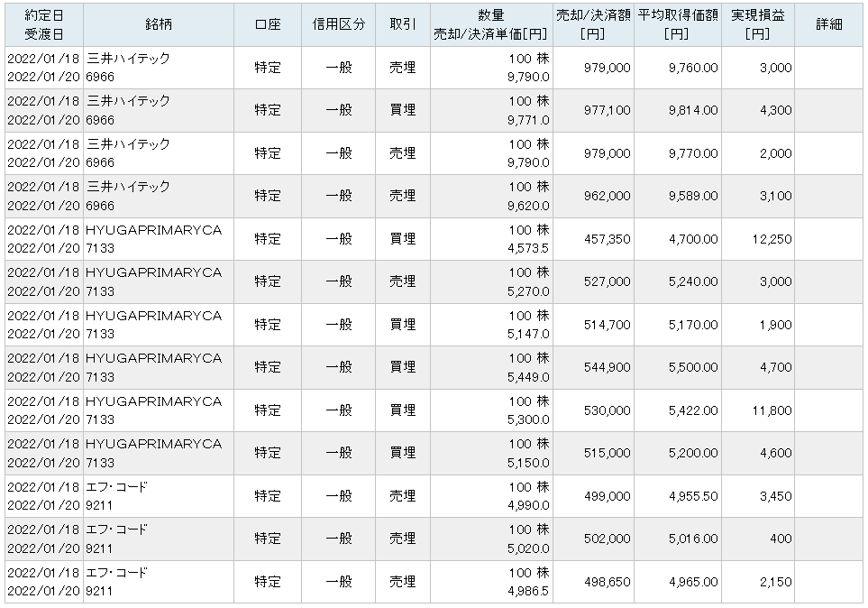Select the 信用区分 column header
This screenshot has width=868, height=608.
click(338, 24)
